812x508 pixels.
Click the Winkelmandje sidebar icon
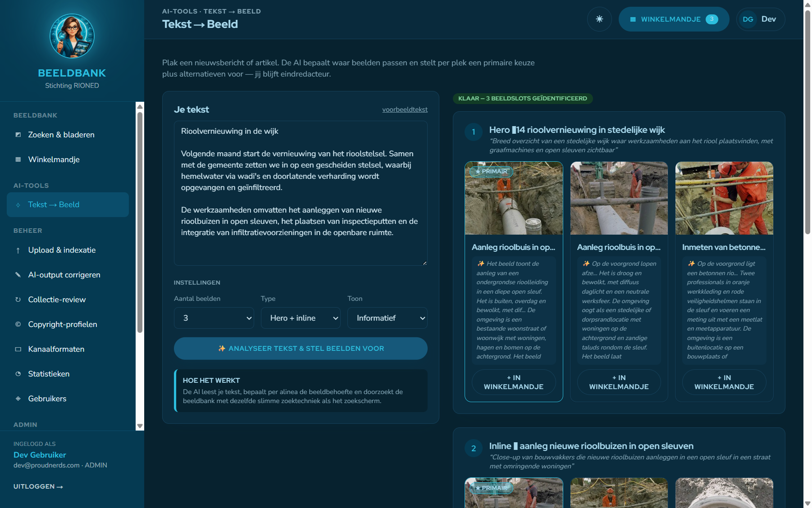pyautogui.click(x=18, y=159)
